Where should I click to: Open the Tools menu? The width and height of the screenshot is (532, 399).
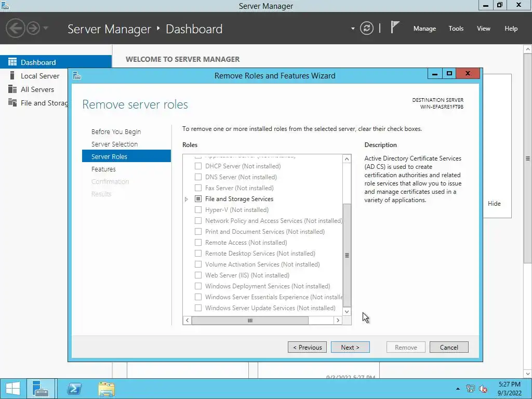coord(456,29)
